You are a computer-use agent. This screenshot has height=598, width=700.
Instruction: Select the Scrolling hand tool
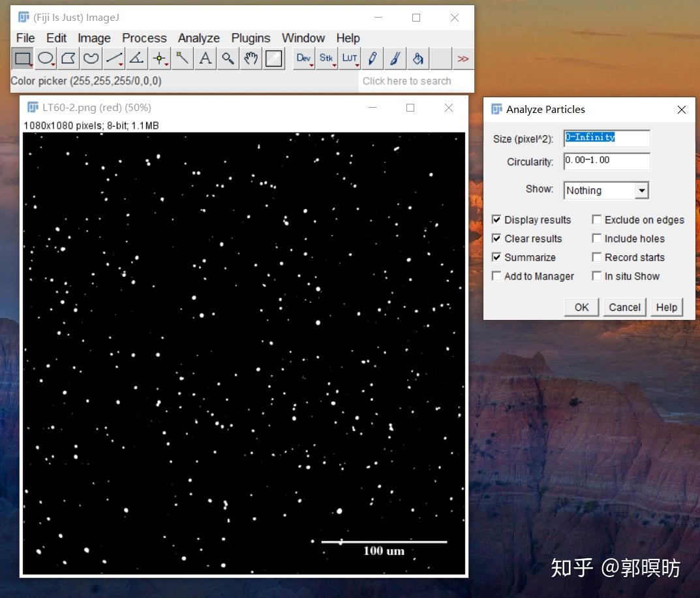click(x=251, y=58)
